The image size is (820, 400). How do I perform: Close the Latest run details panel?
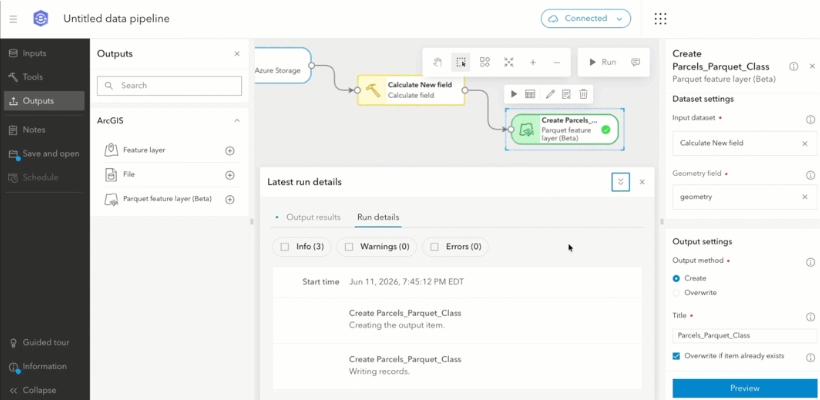(x=642, y=182)
